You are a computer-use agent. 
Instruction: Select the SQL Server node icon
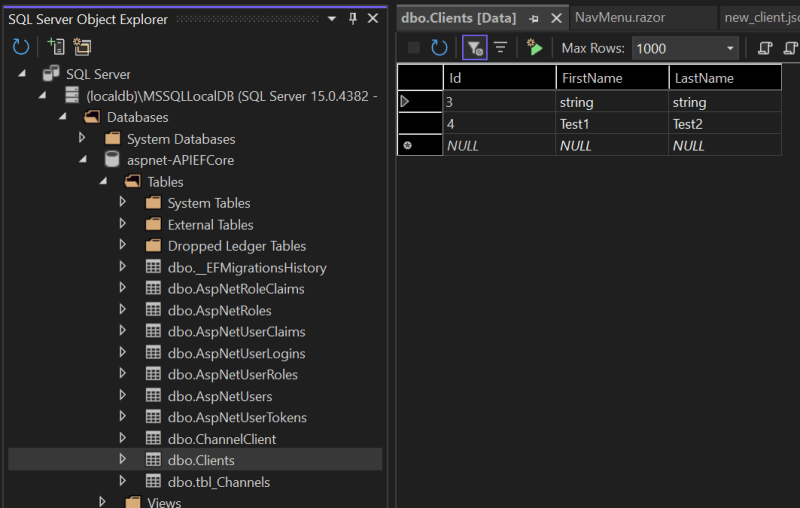[51, 73]
